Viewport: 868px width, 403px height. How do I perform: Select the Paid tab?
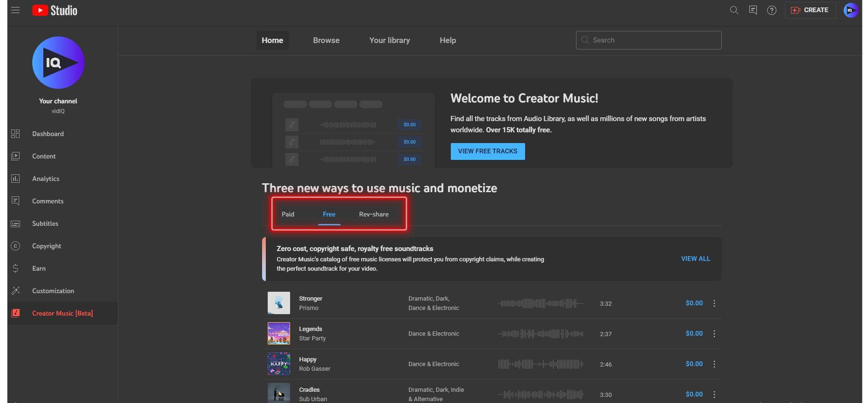click(288, 214)
